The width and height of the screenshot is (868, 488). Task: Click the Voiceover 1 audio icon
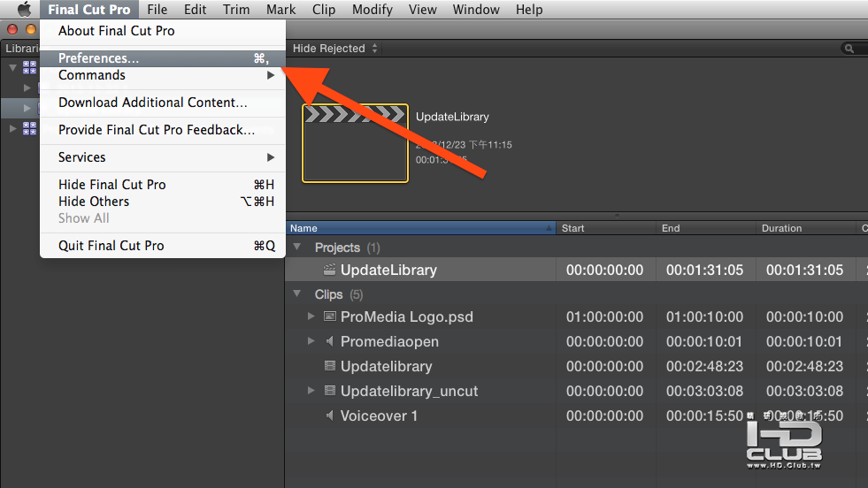(329, 416)
